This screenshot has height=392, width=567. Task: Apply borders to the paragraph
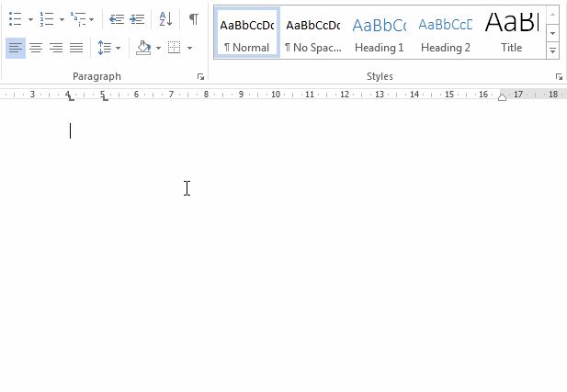coord(175,48)
